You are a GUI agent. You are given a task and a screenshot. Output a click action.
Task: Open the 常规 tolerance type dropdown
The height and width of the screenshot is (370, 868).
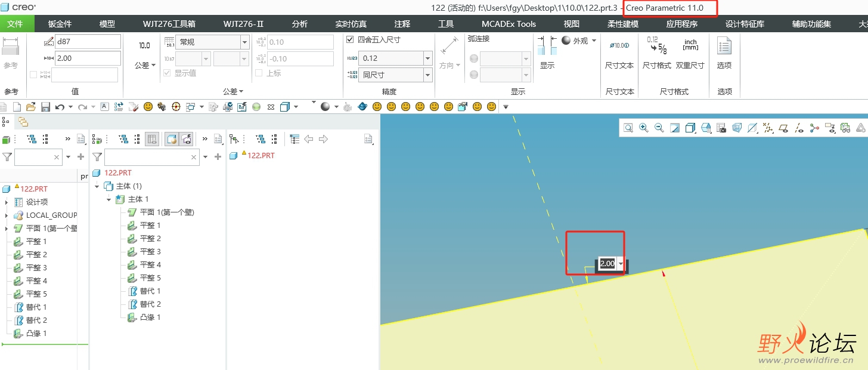pos(244,42)
